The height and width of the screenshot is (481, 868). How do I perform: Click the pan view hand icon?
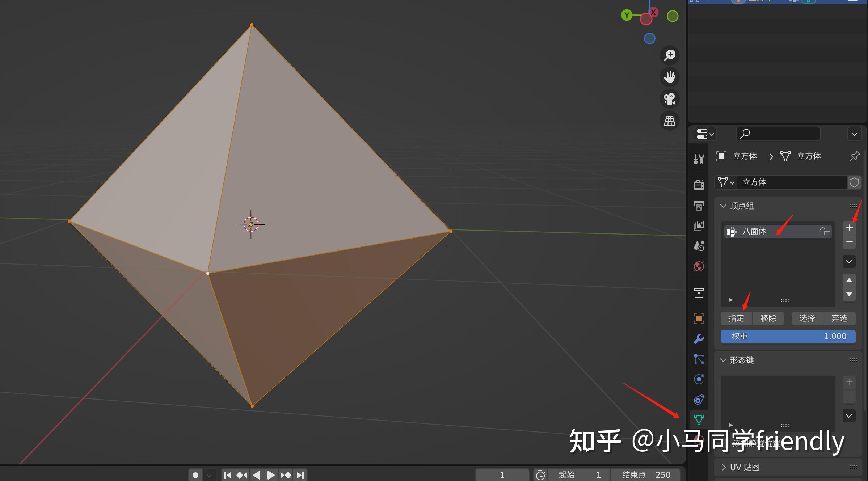(669, 77)
